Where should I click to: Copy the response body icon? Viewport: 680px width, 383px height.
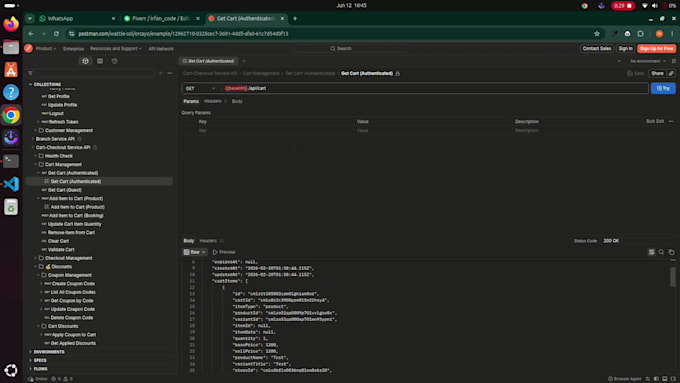pos(671,252)
